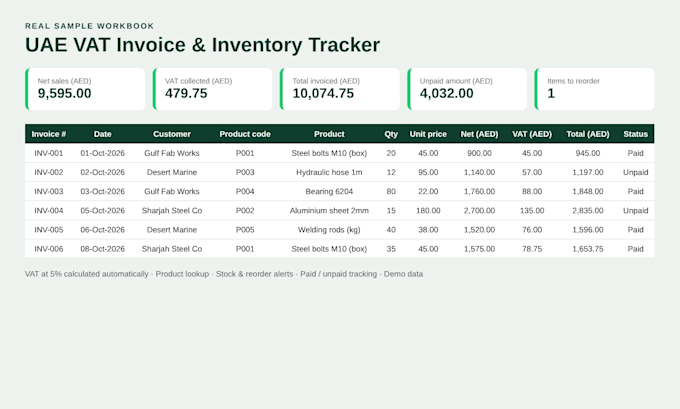Select invoice cell INV-002
The image size is (680, 409).
click(x=49, y=172)
